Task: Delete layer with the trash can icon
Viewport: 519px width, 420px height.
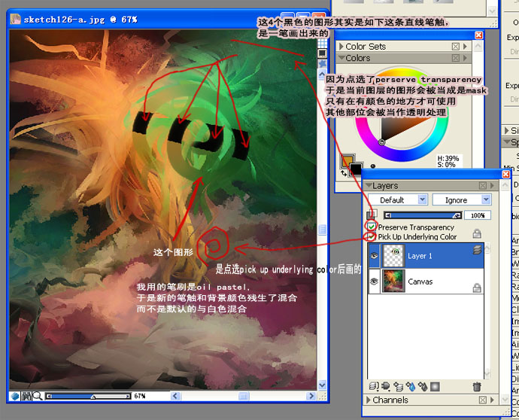Action: pyautogui.click(x=477, y=387)
